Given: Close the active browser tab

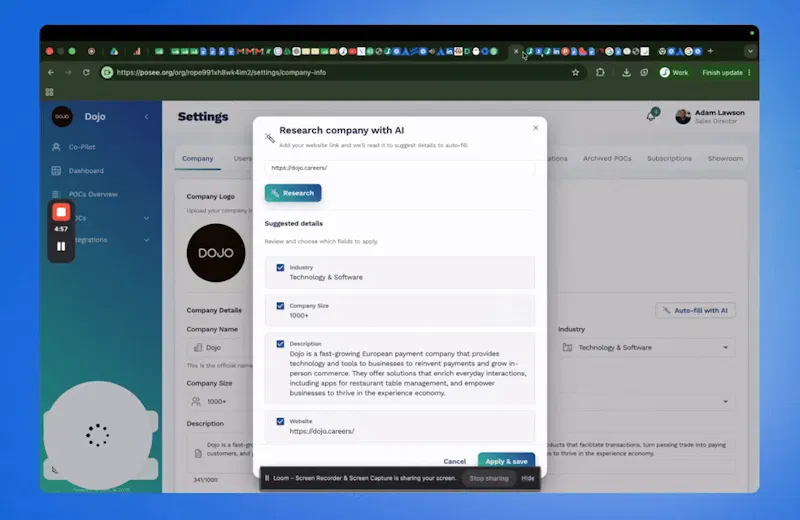Looking at the screenshot, I should pos(516,51).
